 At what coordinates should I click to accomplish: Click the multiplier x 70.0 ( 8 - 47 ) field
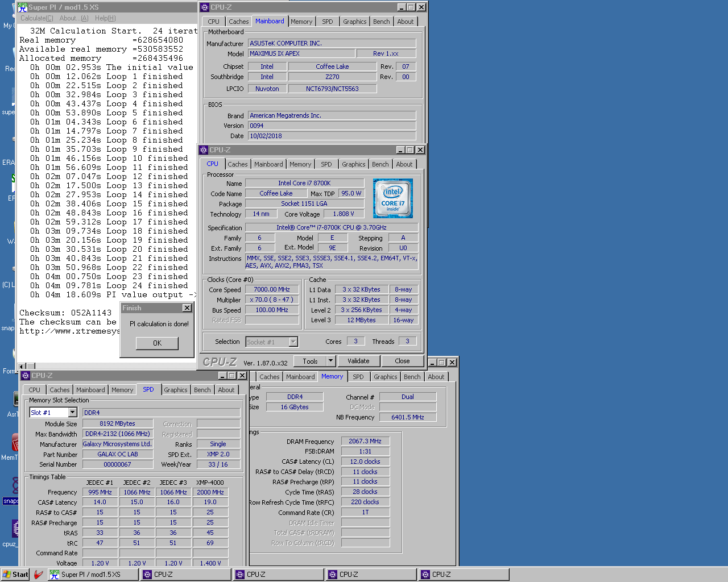point(272,300)
